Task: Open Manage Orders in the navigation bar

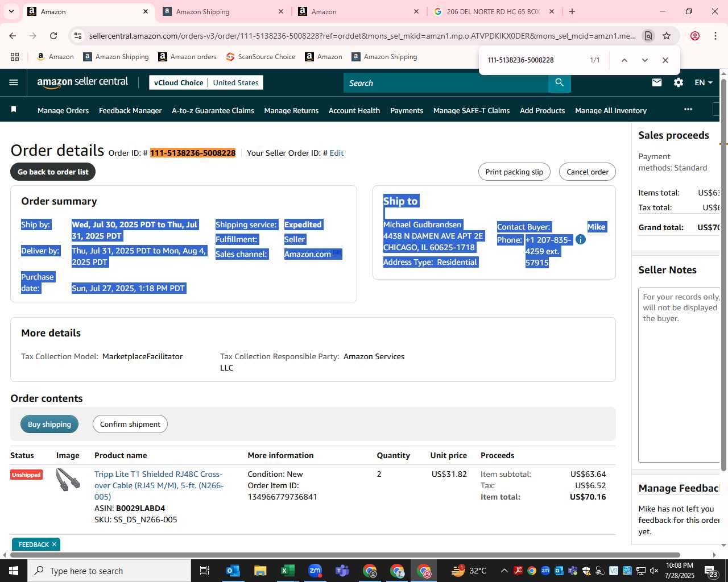Action: click(63, 110)
